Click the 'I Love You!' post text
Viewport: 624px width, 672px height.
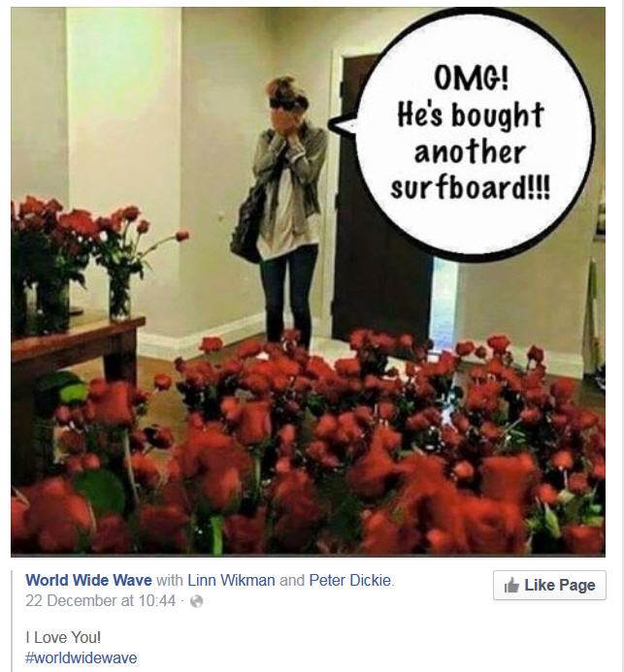click(x=63, y=637)
